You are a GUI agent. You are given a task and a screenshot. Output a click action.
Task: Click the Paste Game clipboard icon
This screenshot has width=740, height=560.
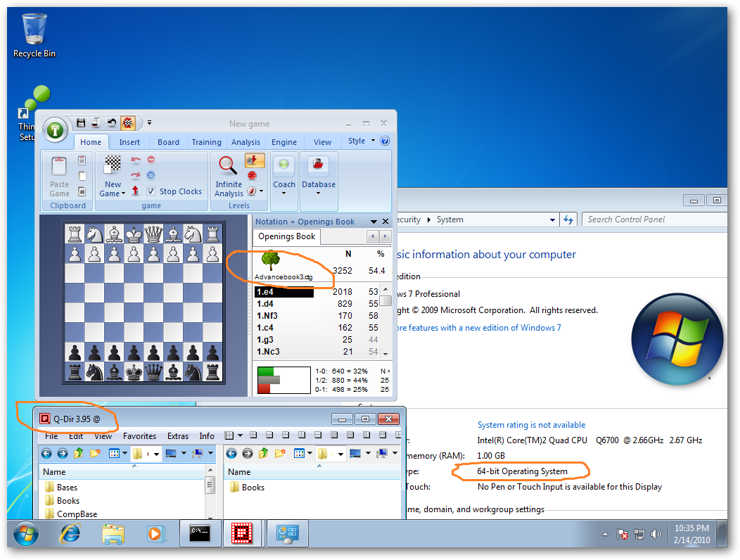pyautogui.click(x=59, y=167)
